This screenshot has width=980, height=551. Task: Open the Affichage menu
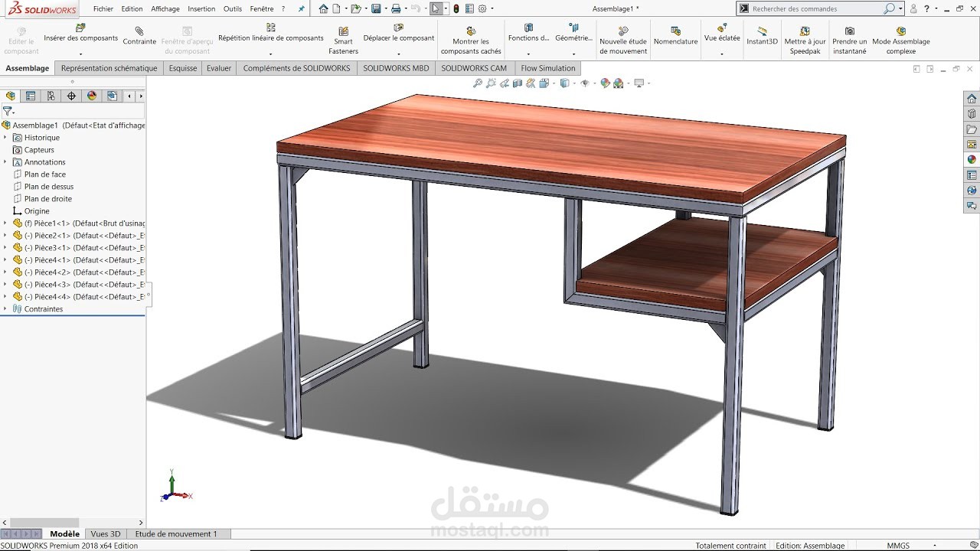[x=165, y=9]
